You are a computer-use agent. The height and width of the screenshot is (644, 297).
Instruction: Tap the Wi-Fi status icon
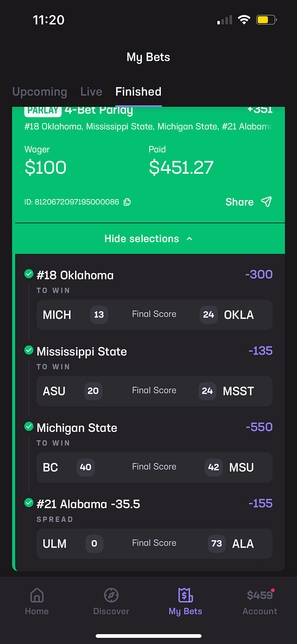[x=244, y=20]
